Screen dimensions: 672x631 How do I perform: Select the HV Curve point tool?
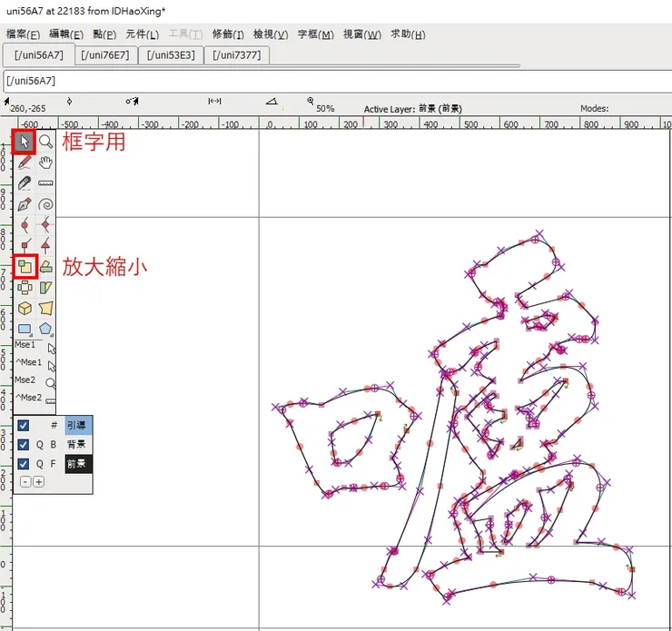(45, 224)
